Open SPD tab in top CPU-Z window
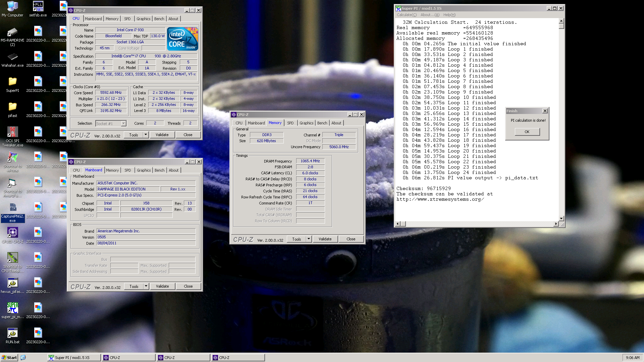This screenshot has height=362, width=644. (127, 19)
